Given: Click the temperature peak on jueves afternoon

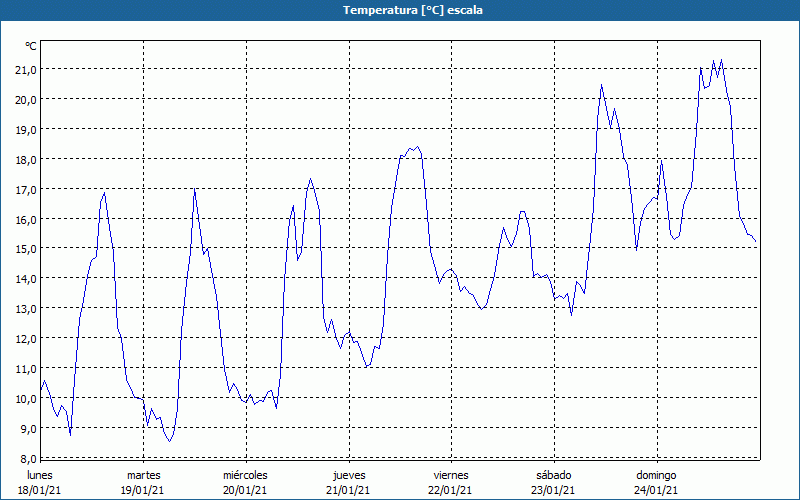Looking at the screenshot, I should click(418, 147).
